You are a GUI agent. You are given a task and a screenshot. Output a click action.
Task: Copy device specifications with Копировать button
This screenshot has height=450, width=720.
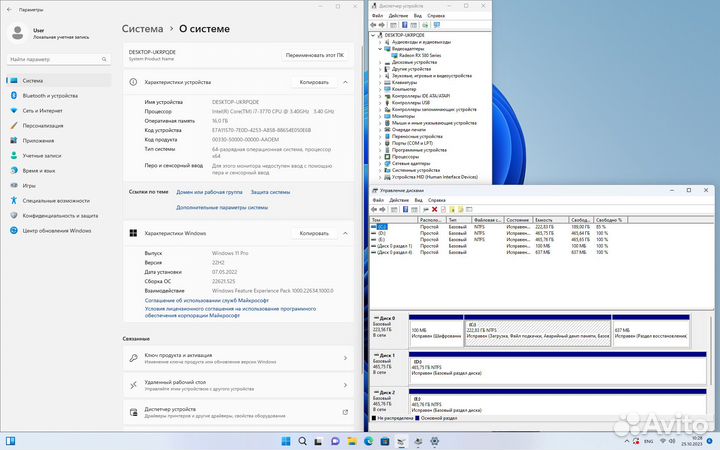(x=314, y=82)
